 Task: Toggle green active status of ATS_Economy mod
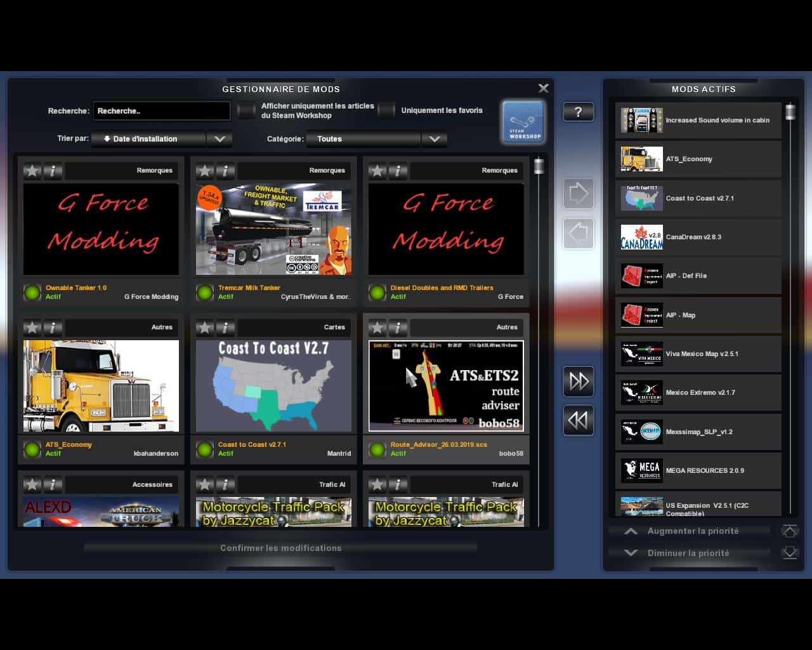(x=32, y=449)
